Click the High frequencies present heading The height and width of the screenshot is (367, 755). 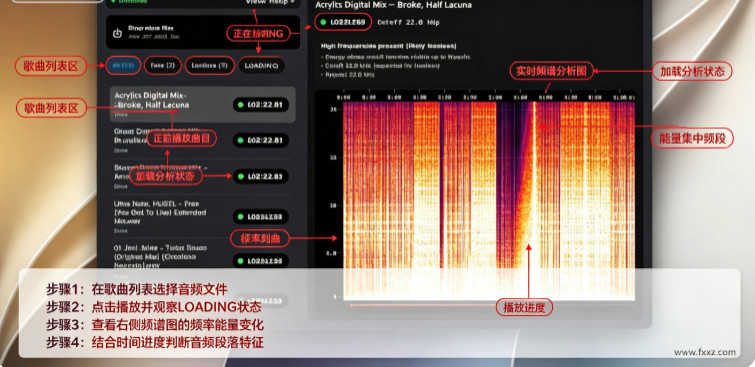point(389,46)
